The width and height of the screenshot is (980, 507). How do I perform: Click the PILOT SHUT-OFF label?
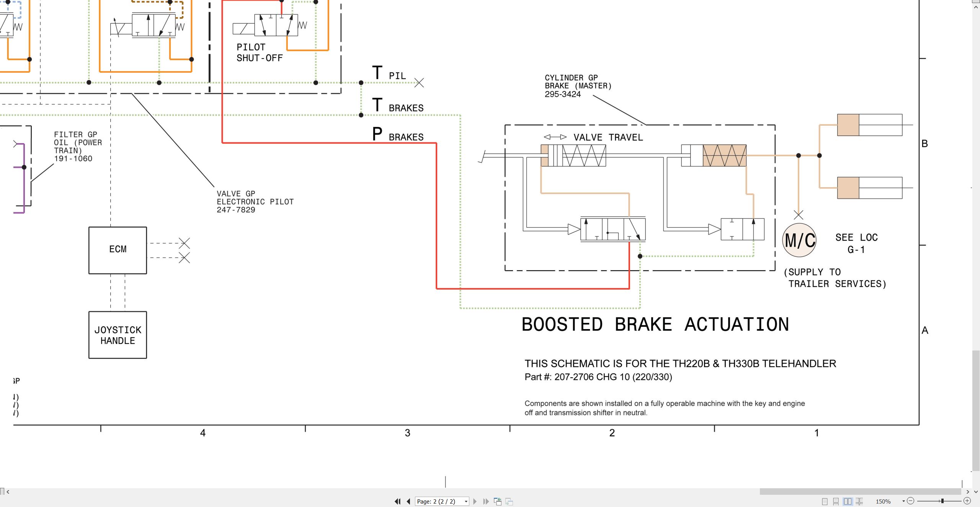259,52
